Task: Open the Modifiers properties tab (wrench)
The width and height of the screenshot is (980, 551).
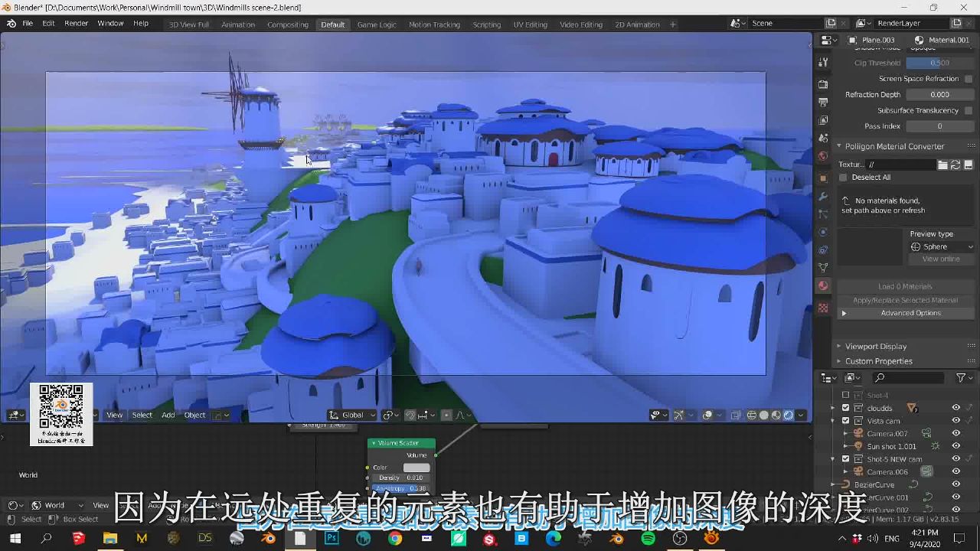Action: pos(823,196)
